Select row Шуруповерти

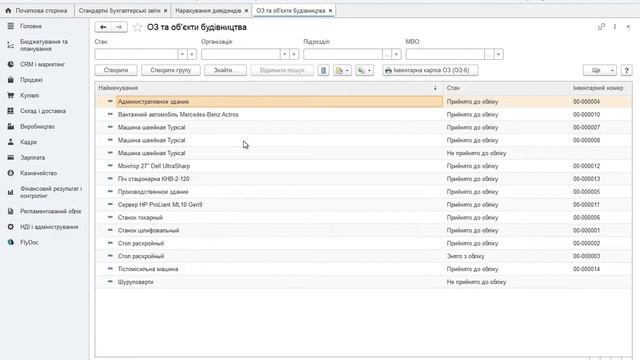point(363,282)
